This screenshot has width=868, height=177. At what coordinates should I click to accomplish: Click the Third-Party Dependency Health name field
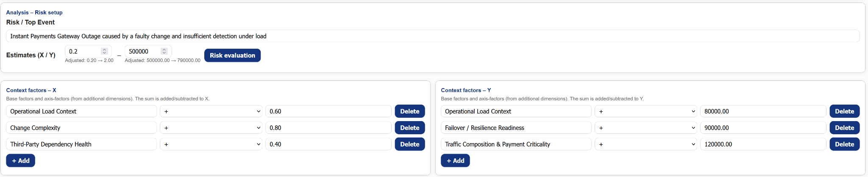coord(81,144)
